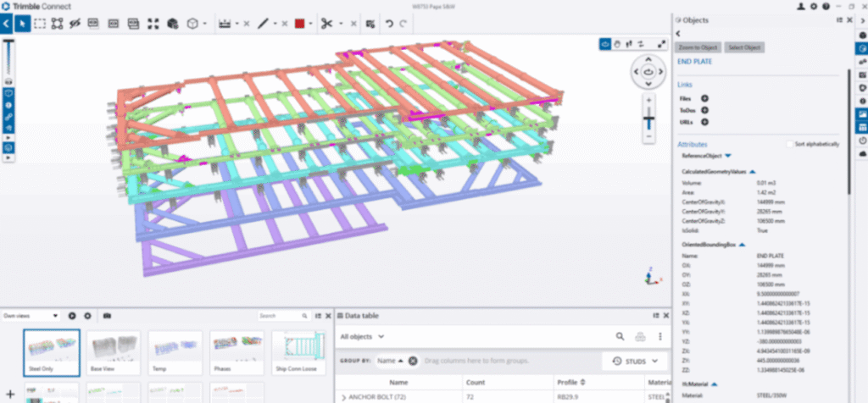Select the arrow selection tool

click(24, 24)
